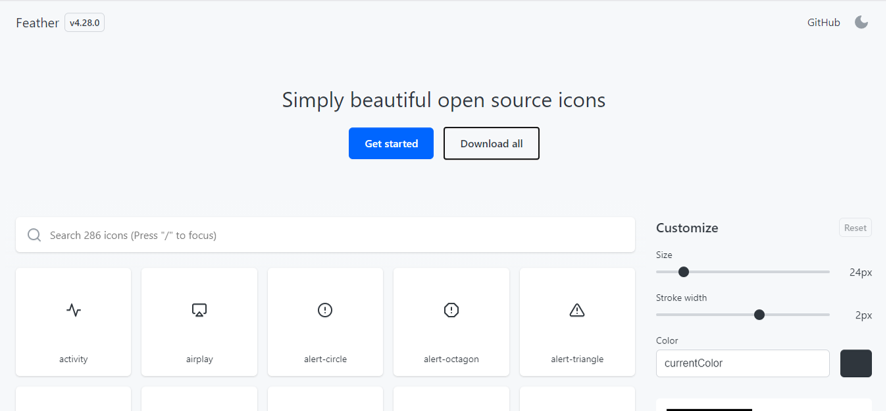Image resolution: width=886 pixels, height=411 pixels.
Task: Select the airplay icon card
Action: (199, 322)
